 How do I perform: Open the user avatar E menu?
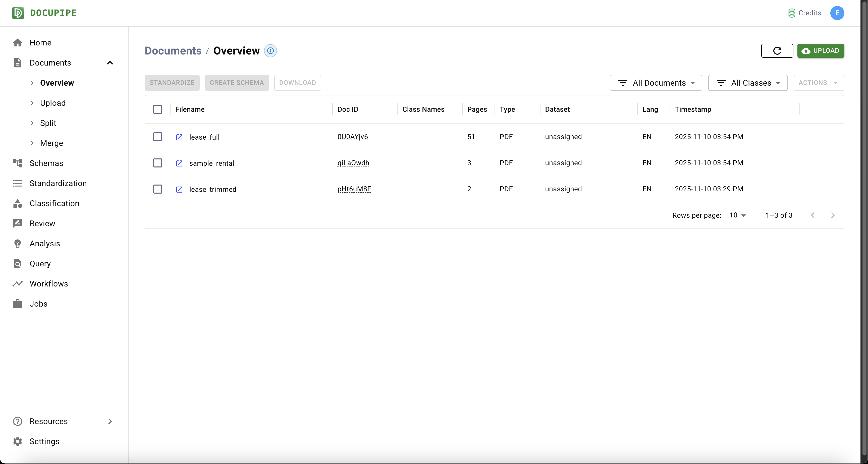pyautogui.click(x=837, y=13)
